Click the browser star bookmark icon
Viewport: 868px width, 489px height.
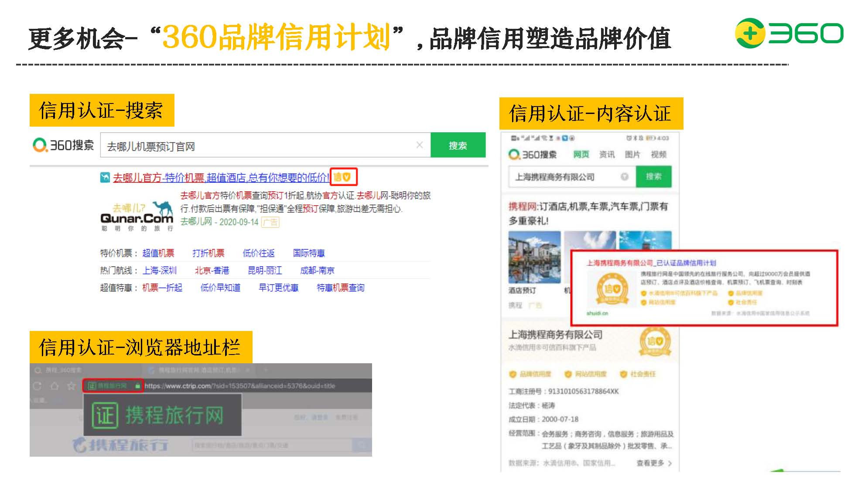pyautogui.click(x=71, y=386)
